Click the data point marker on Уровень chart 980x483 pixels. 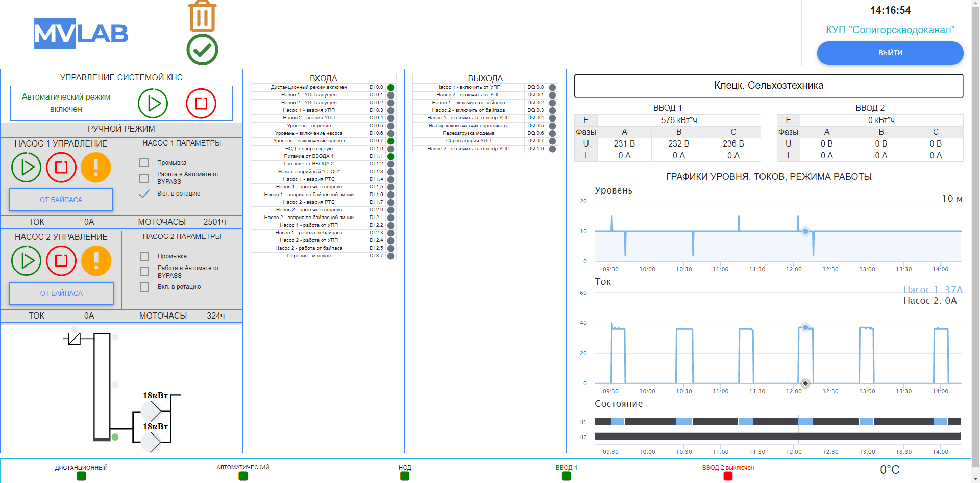tap(805, 231)
